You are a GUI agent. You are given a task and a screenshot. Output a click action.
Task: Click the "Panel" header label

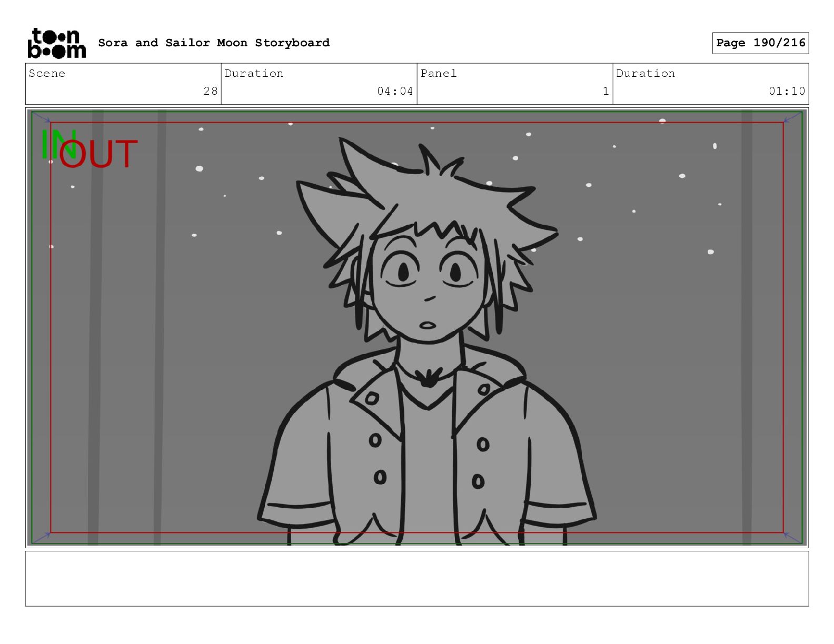click(x=439, y=74)
